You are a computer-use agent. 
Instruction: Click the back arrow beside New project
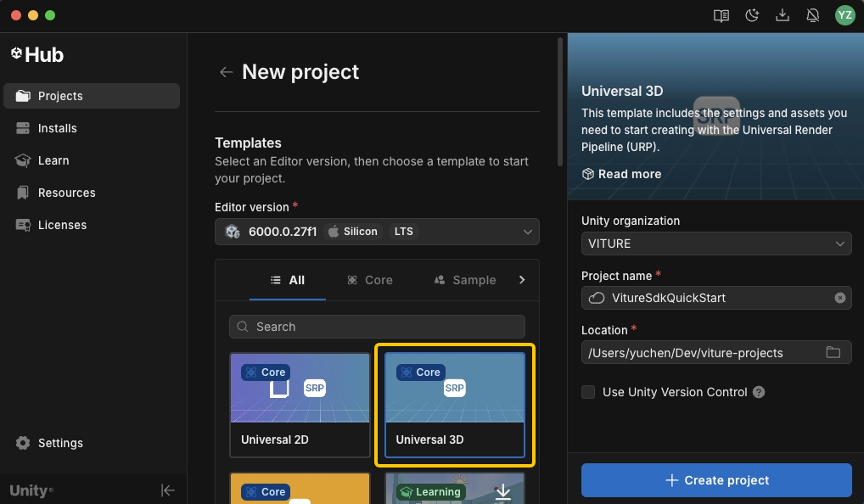click(226, 73)
